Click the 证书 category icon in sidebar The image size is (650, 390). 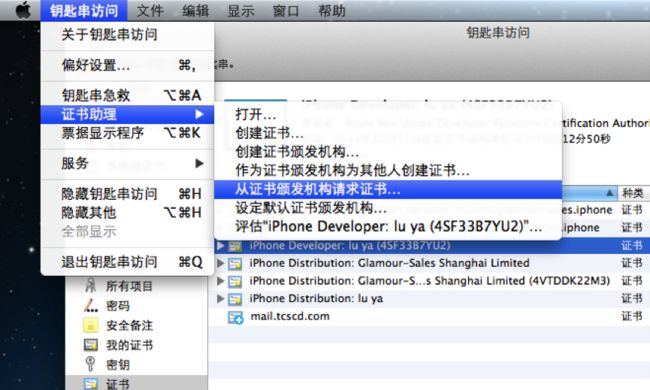tap(90, 384)
